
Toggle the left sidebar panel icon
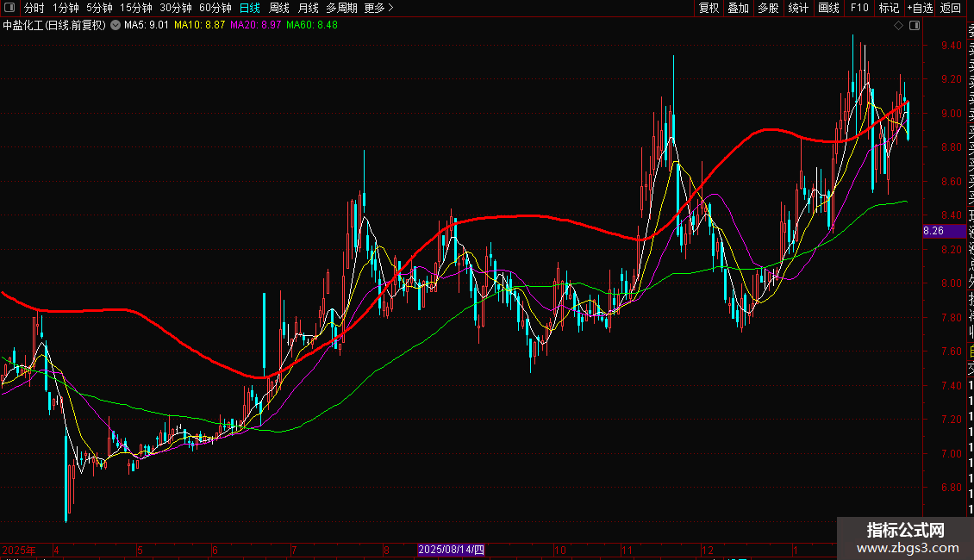[9, 8]
